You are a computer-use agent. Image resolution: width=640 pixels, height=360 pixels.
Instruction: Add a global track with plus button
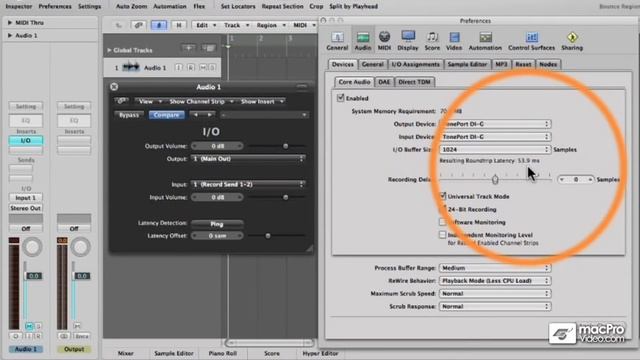(188, 49)
